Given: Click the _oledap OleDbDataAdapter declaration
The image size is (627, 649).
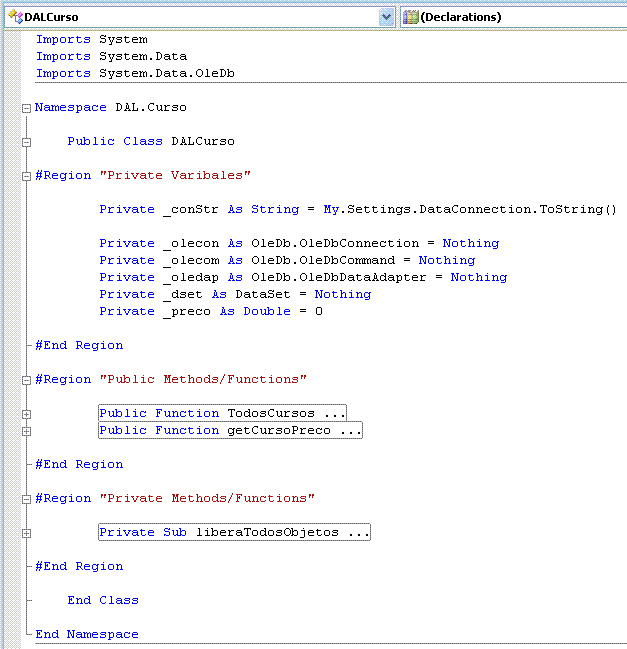Looking at the screenshot, I should 303,277.
